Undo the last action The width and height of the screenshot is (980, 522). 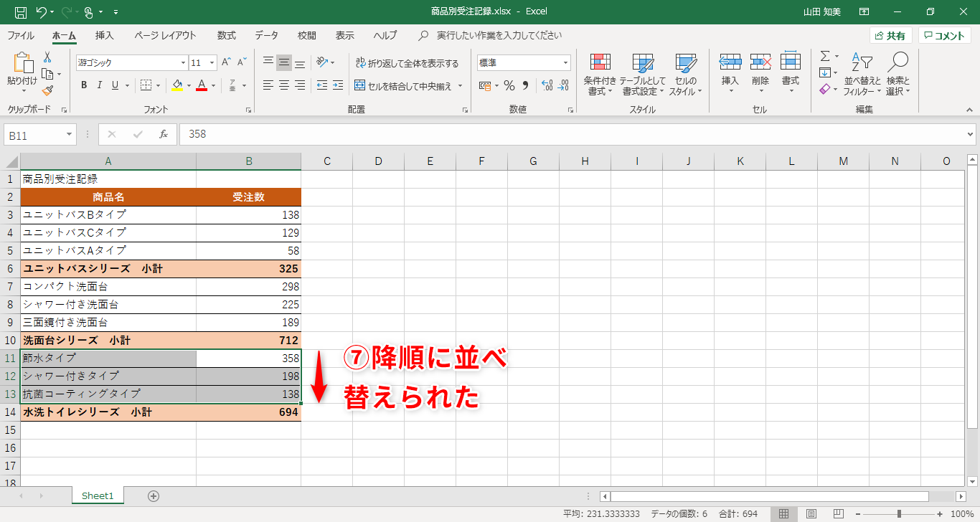click(41, 12)
